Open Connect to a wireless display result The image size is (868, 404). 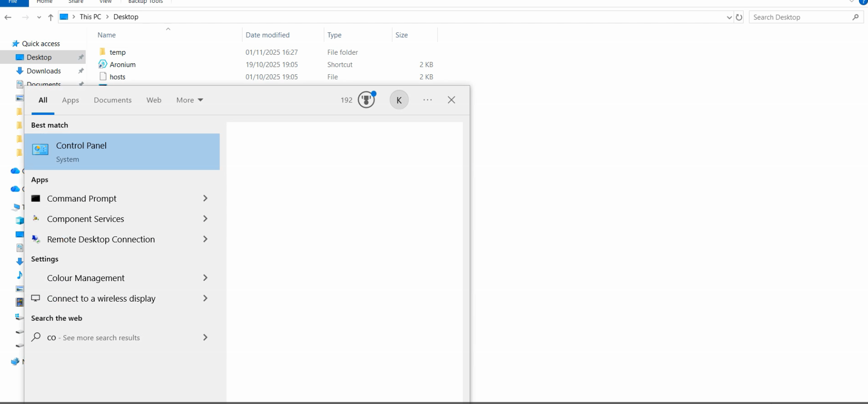point(122,298)
